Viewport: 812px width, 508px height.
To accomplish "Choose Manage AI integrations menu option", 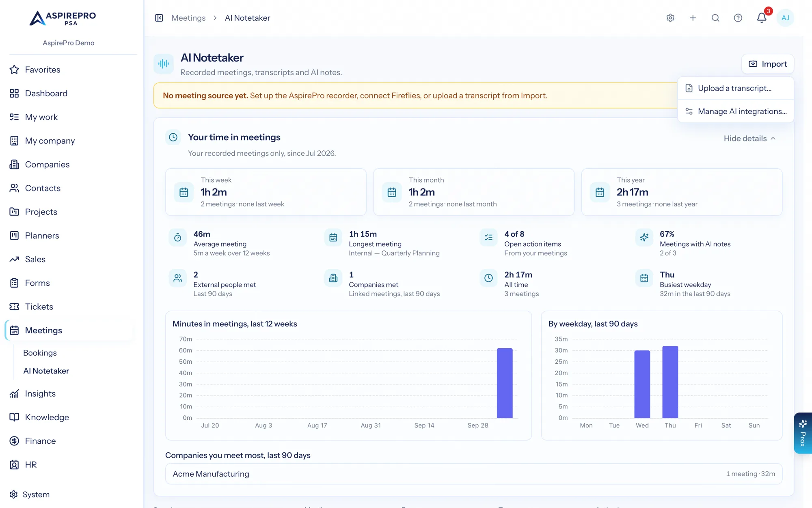I will [735, 111].
